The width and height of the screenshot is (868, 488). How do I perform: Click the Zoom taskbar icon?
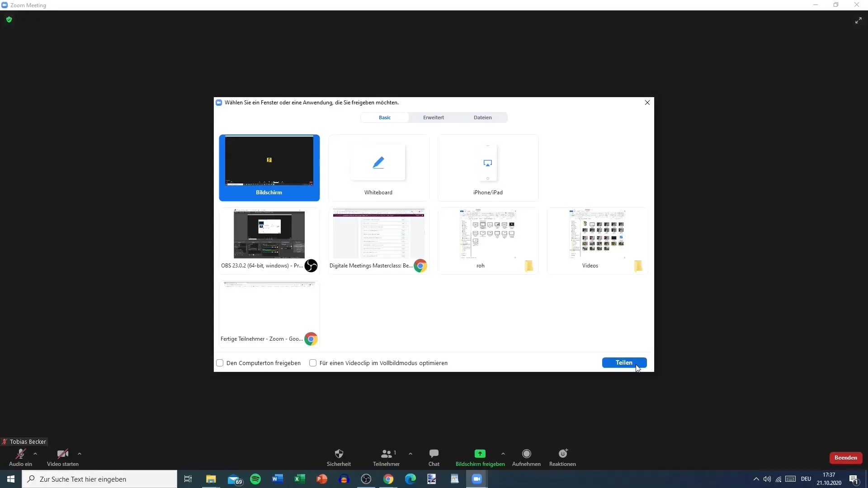click(x=477, y=479)
